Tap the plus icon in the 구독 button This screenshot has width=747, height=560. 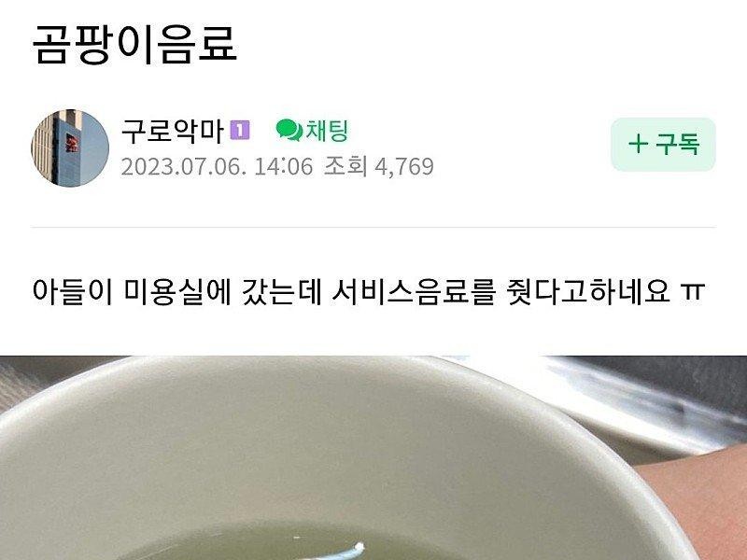click(638, 144)
